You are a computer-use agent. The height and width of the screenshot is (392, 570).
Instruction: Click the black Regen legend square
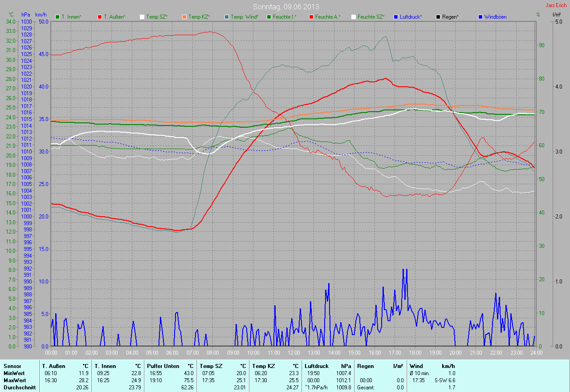[x=438, y=17]
